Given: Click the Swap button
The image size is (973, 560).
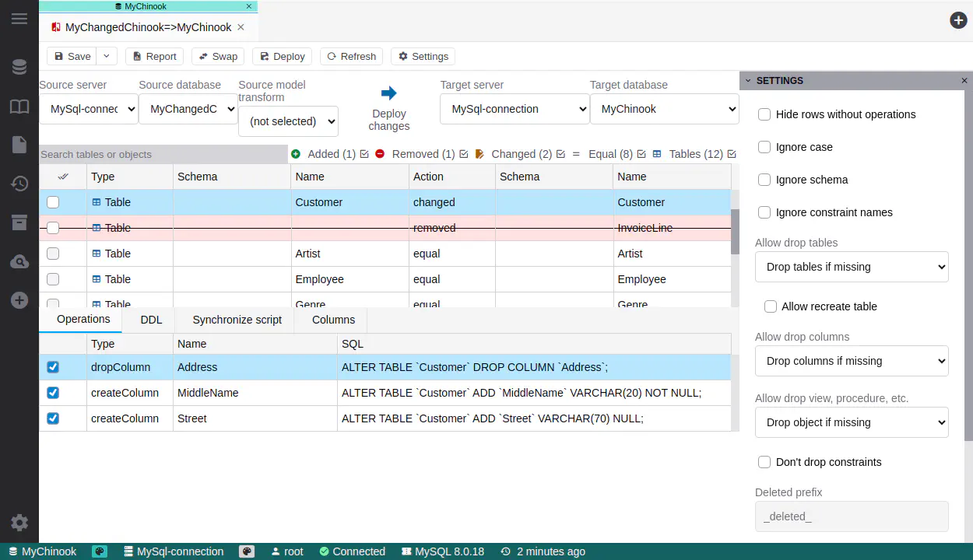Looking at the screenshot, I should pos(217,56).
